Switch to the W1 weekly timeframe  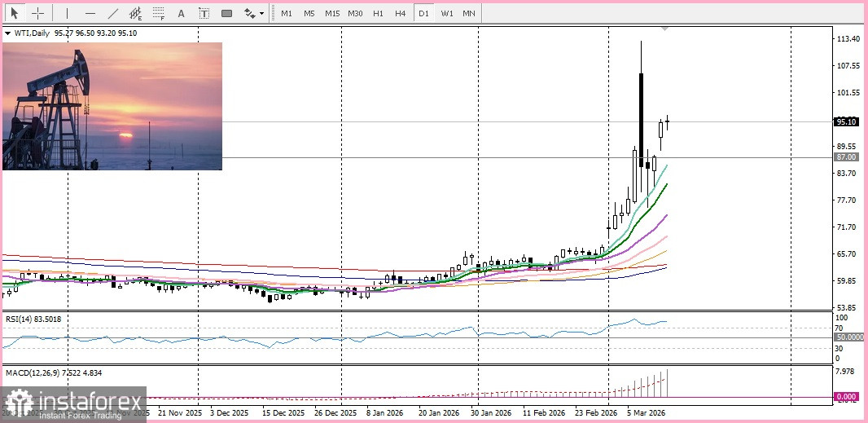click(x=446, y=13)
